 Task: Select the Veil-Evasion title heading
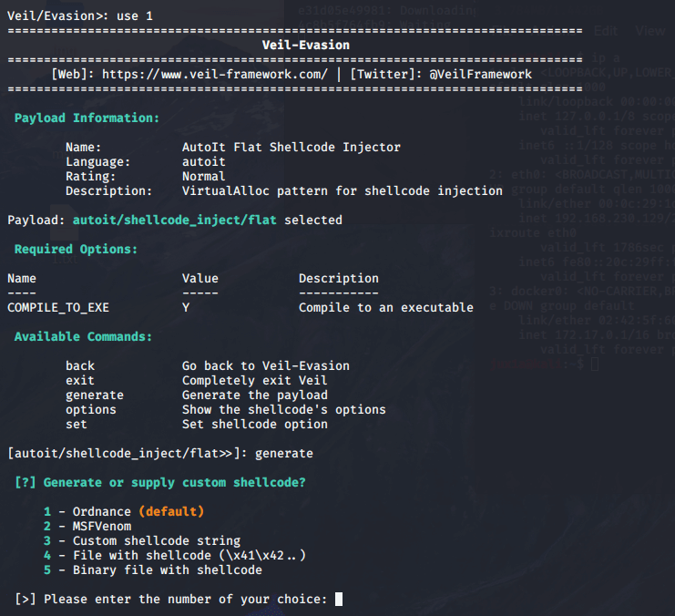306,46
